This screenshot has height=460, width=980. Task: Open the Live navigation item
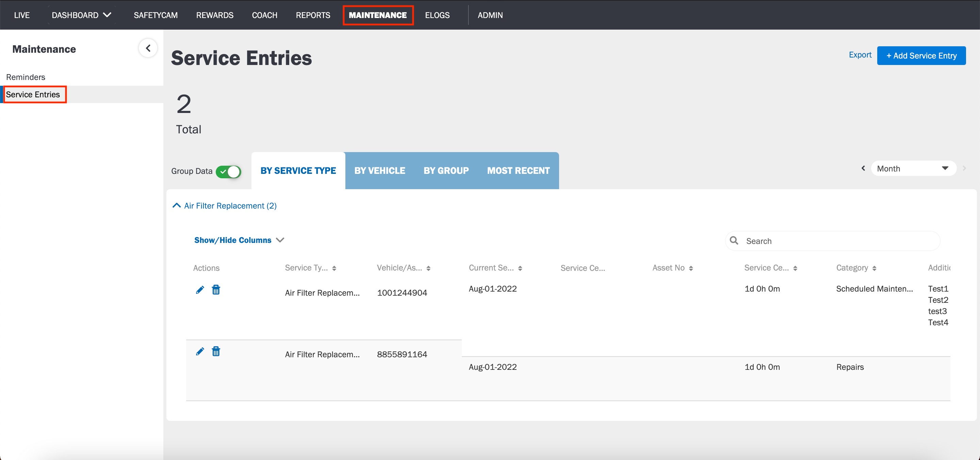(22, 15)
